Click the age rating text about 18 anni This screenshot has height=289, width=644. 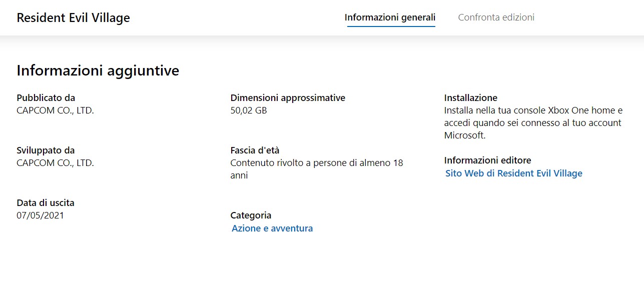click(317, 169)
